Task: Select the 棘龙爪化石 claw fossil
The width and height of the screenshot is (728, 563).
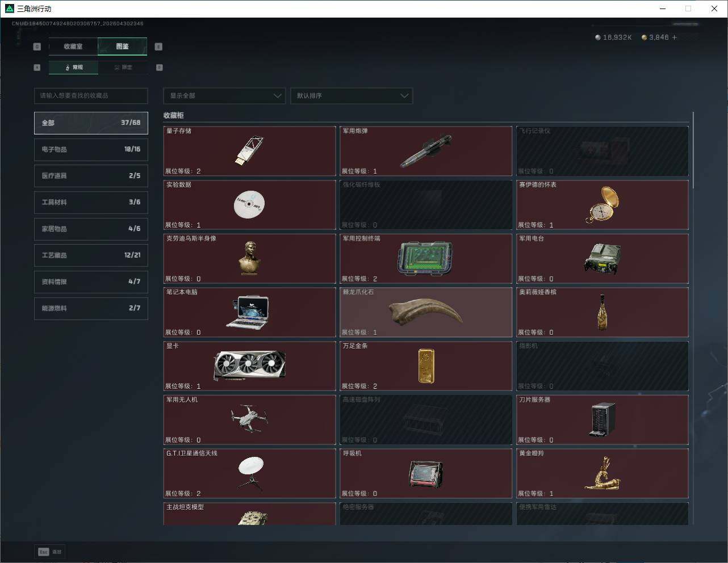Action: [x=426, y=312]
